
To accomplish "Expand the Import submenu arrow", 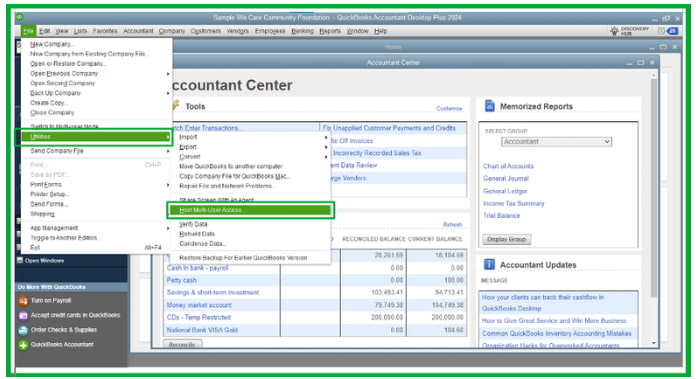I will point(326,137).
